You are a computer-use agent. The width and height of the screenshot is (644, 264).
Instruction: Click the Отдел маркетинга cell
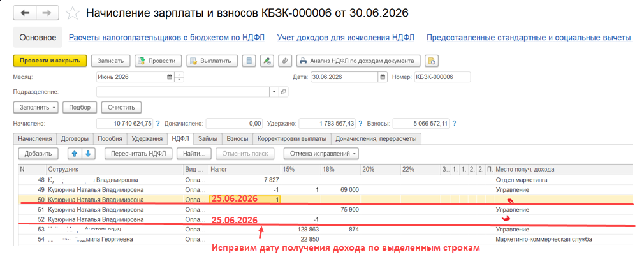click(x=522, y=180)
